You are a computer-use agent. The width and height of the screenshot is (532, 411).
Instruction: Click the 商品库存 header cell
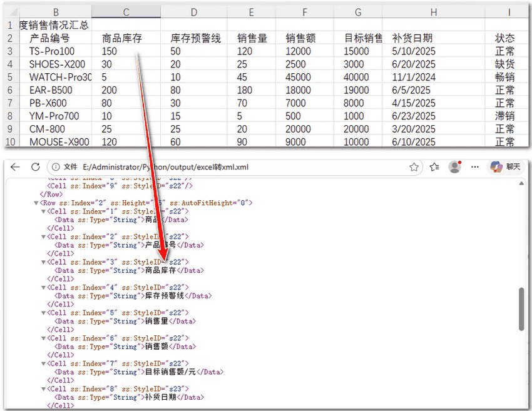(126, 38)
